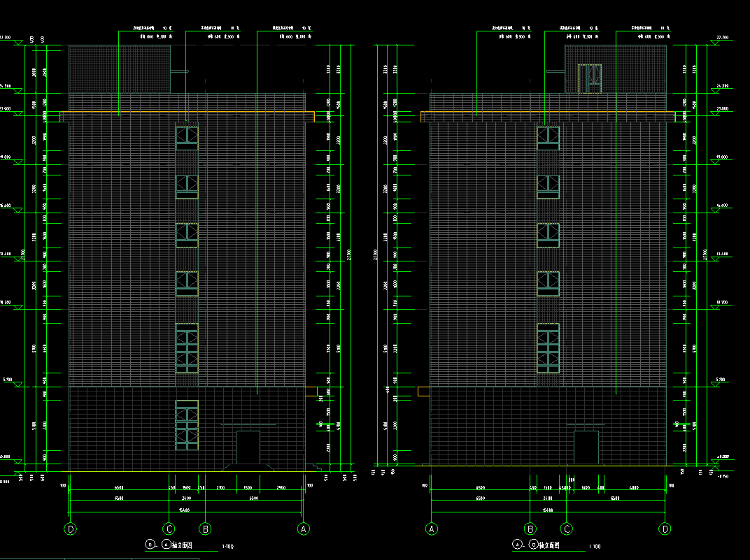The image size is (750, 560).
Task: Select grid bubble A under right elevation
Action: tap(432, 529)
